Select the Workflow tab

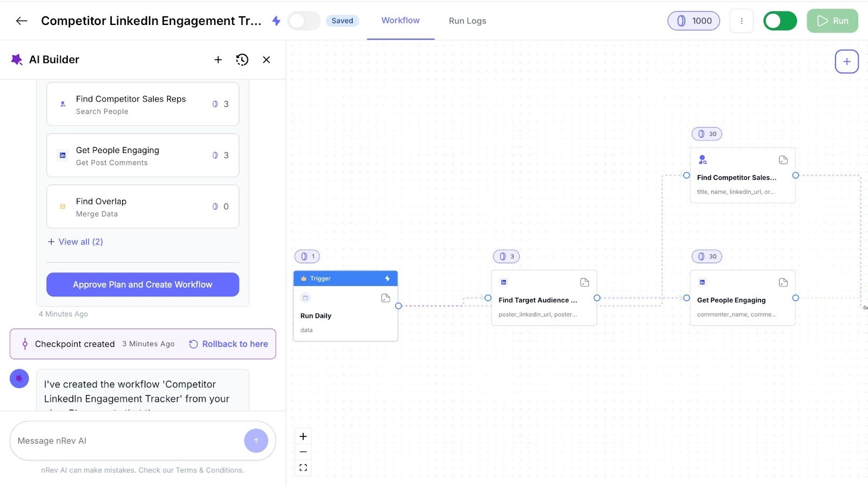point(400,20)
